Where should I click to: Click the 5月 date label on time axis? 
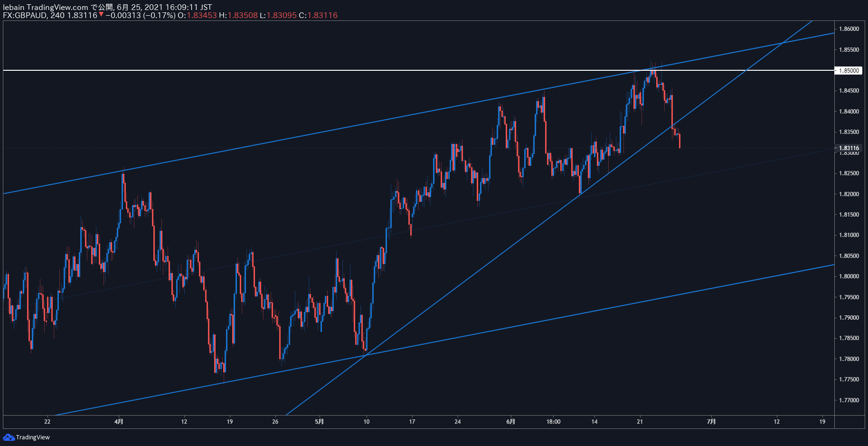click(320, 422)
